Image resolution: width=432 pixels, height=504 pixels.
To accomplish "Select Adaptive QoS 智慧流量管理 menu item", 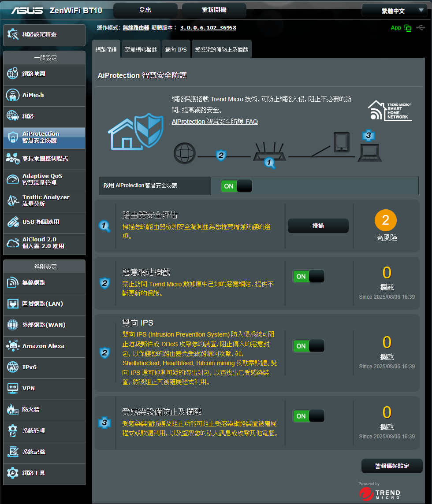I will pos(45,179).
